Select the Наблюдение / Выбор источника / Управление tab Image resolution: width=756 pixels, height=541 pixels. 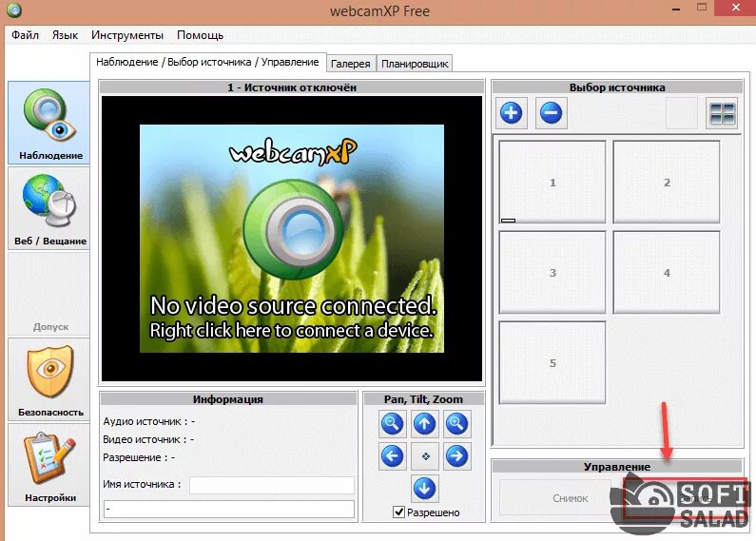coord(207,62)
